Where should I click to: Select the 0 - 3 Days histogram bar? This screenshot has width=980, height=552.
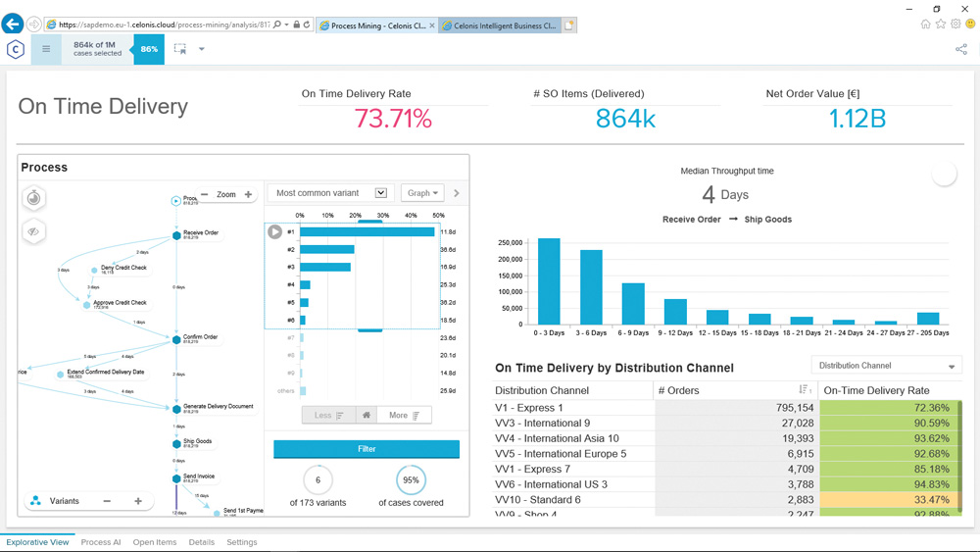click(549, 281)
